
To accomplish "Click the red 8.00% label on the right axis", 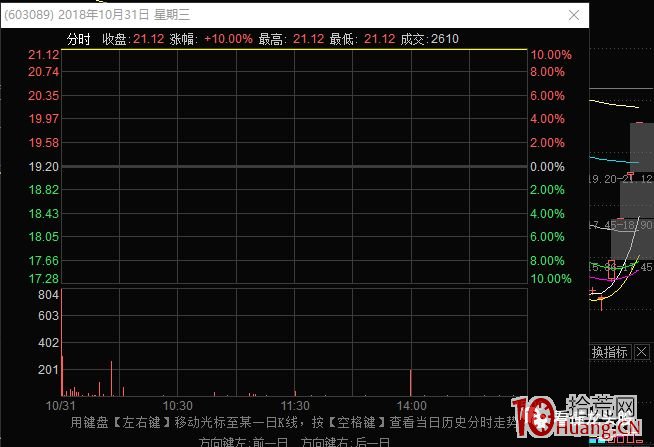I will [547, 72].
